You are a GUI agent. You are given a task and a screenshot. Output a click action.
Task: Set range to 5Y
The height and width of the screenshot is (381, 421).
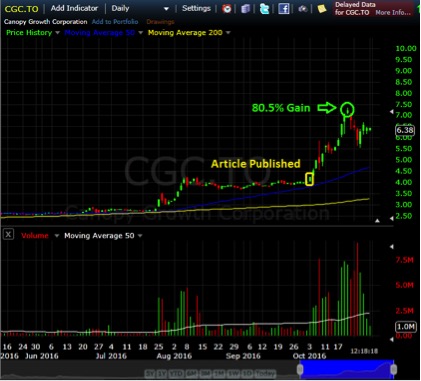pyautogui.click(x=149, y=373)
